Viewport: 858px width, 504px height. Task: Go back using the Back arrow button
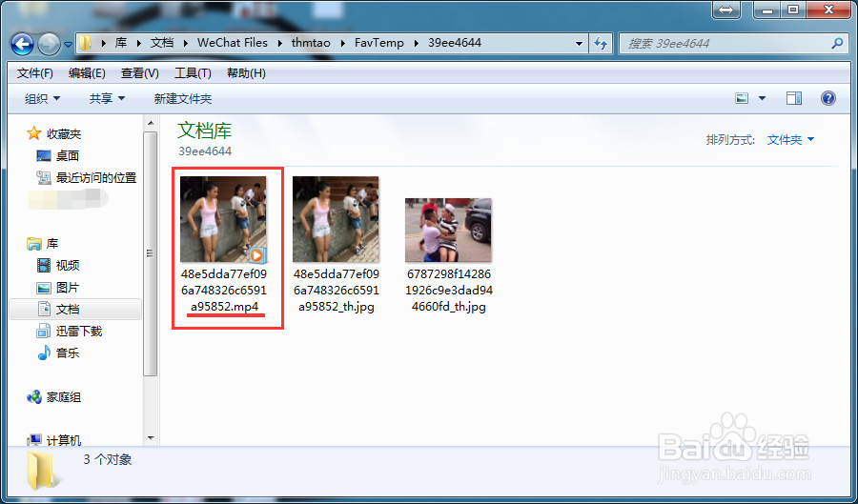[x=23, y=44]
